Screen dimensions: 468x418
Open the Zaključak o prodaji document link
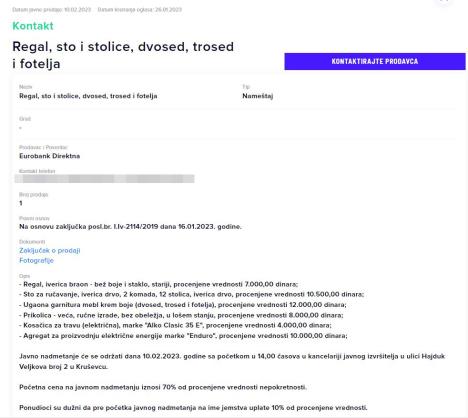click(x=50, y=251)
